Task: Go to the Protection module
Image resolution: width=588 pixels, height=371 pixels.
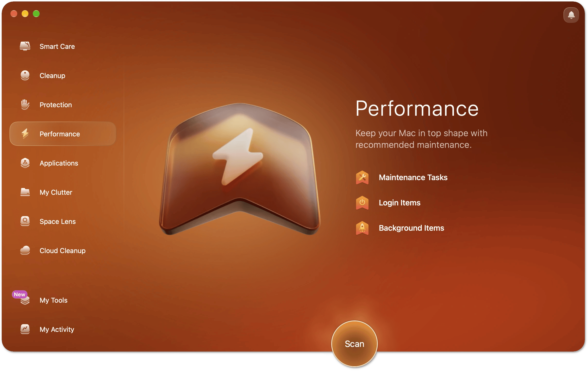Action: tap(56, 105)
